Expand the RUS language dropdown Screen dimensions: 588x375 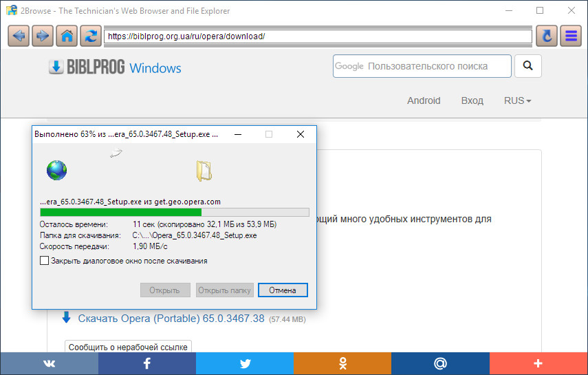[517, 100]
